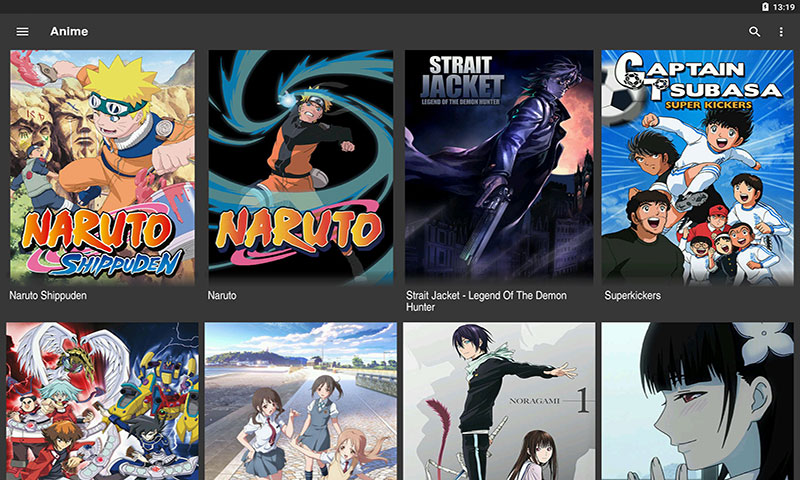Open the hamburger navigation menu

[22, 32]
